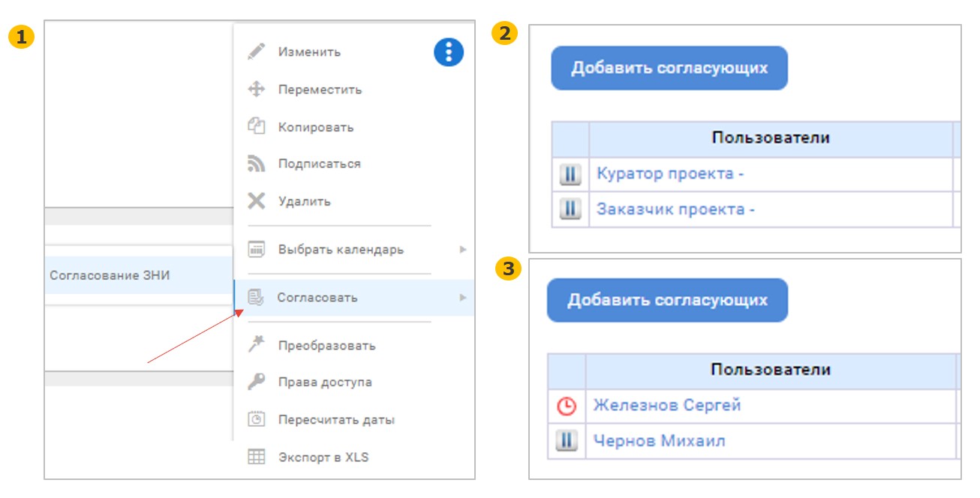980x498 pixels.
Task: Click the move arrows icon for Переместить
Action: click(x=257, y=90)
